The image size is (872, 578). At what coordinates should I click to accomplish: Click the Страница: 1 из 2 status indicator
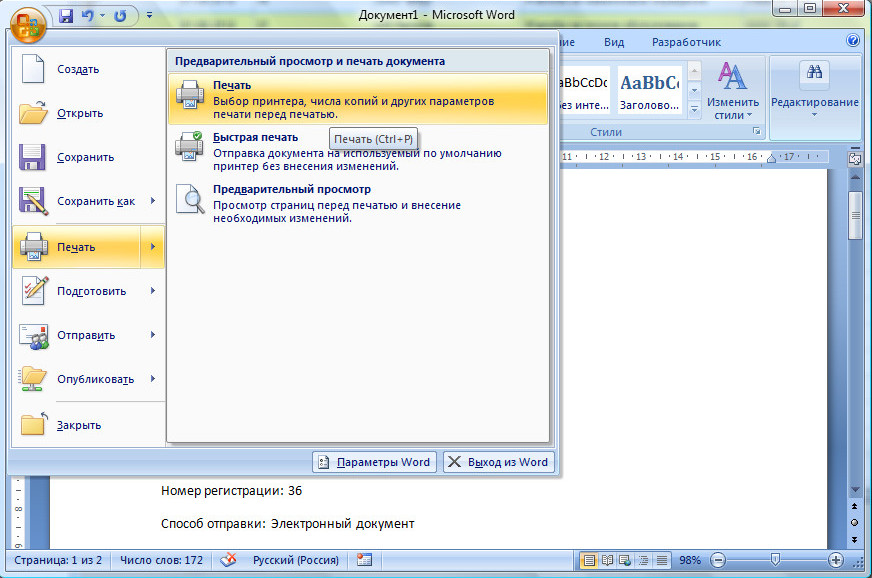click(x=58, y=560)
